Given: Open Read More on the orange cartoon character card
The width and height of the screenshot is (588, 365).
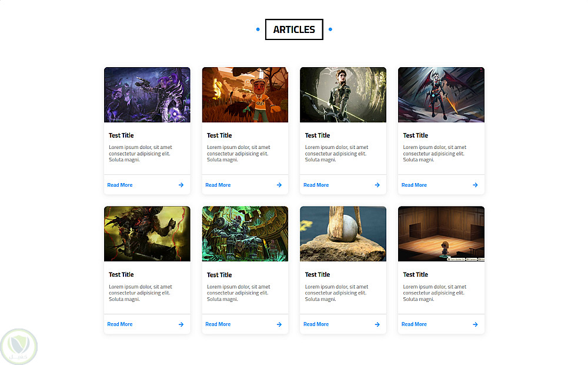Looking at the screenshot, I should [218, 185].
